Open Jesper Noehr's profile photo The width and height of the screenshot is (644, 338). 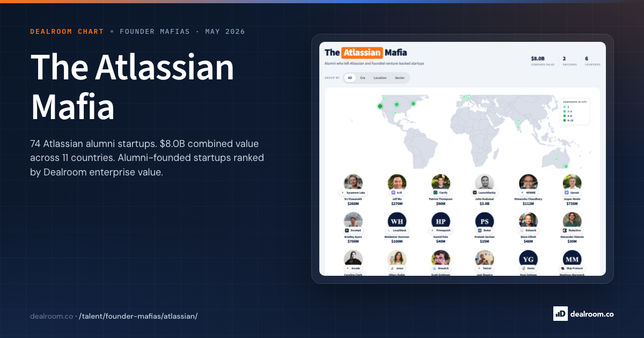coord(572,182)
